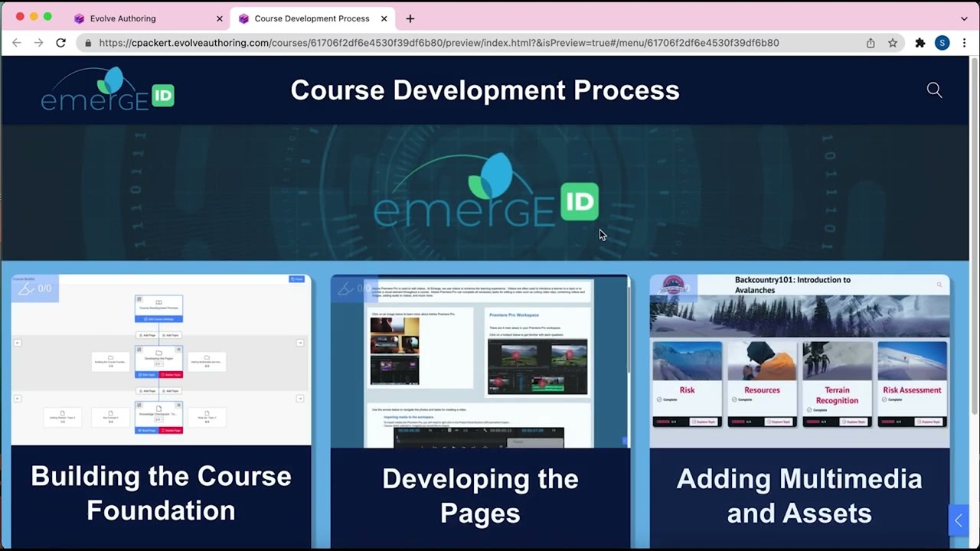
Task: Close the Evolve Authoring tab
Action: click(220, 18)
